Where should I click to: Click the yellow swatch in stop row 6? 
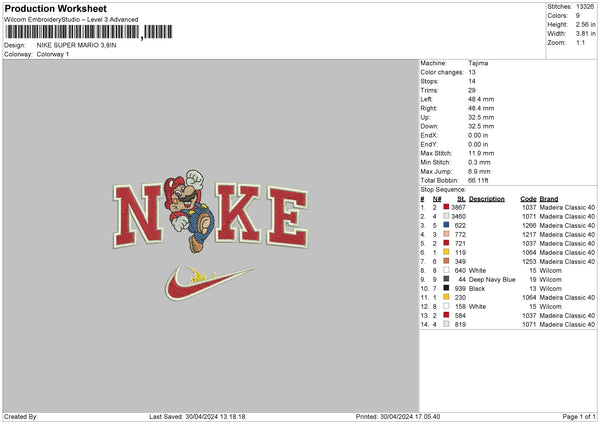(x=446, y=252)
